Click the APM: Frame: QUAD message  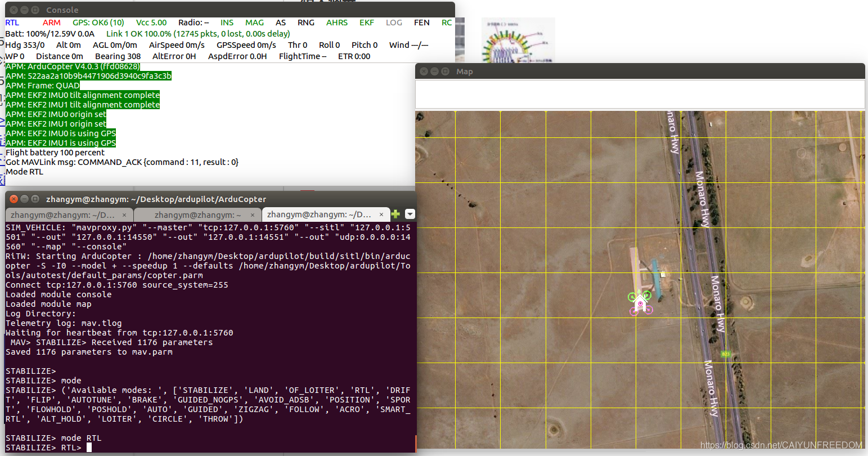(x=43, y=86)
